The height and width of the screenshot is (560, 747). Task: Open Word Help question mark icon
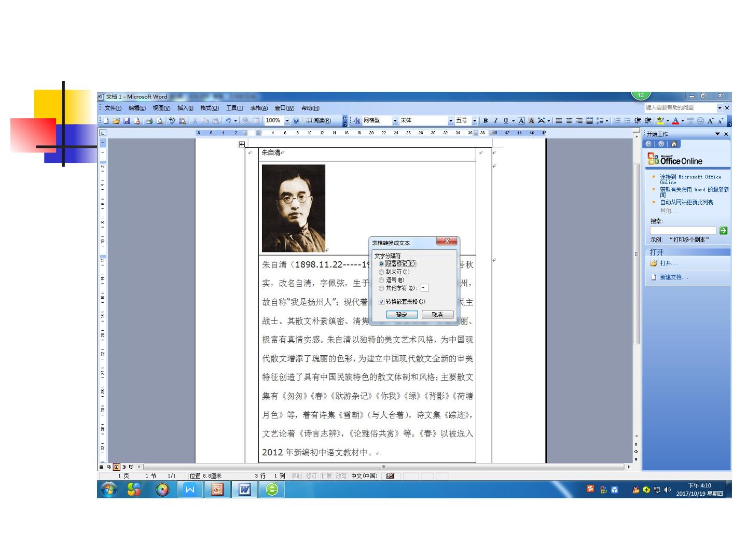[x=296, y=121]
